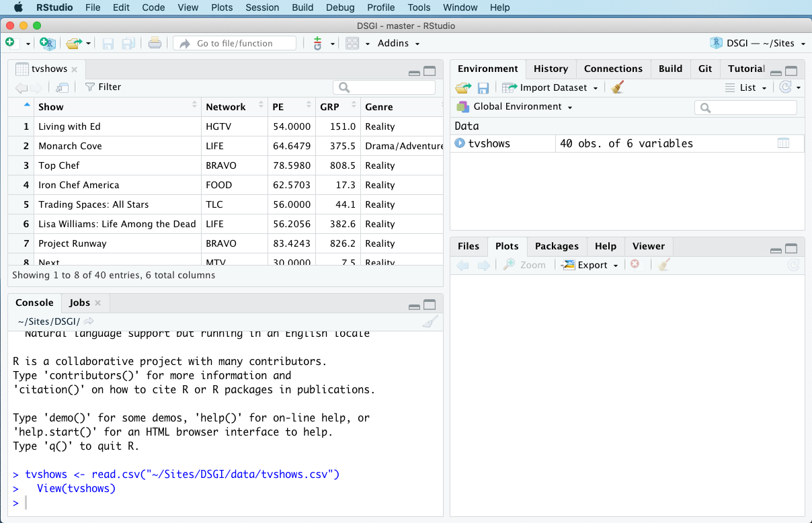812x523 pixels.
Task: Click Show in new window icon
Action: point(62,87)
